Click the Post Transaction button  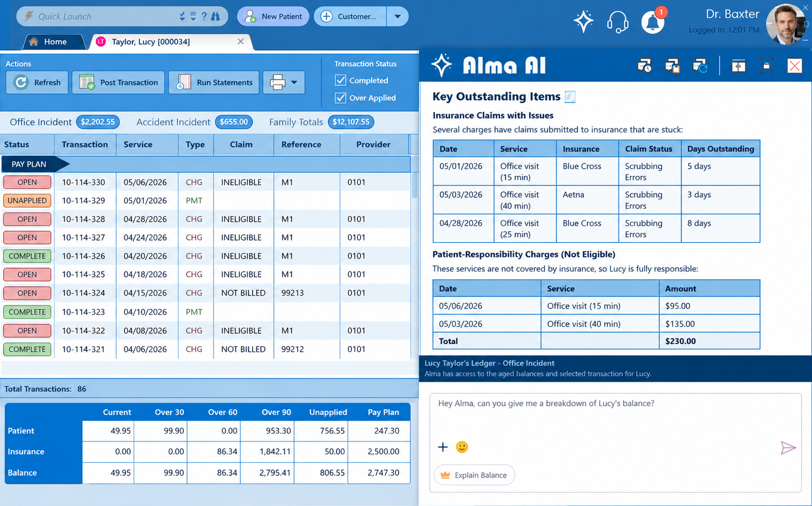point(118,83)
